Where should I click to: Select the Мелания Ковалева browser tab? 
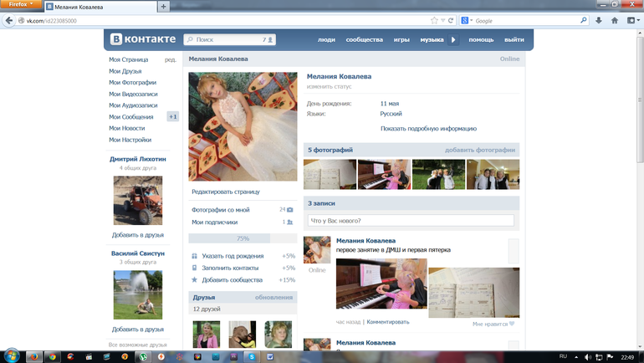click(x=100, y=7)
